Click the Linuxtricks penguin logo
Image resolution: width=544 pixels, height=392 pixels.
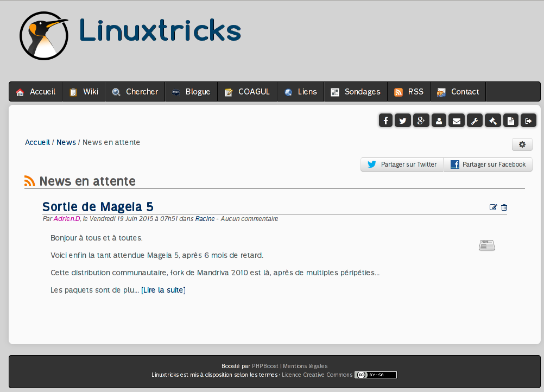(x=44, y=36)
